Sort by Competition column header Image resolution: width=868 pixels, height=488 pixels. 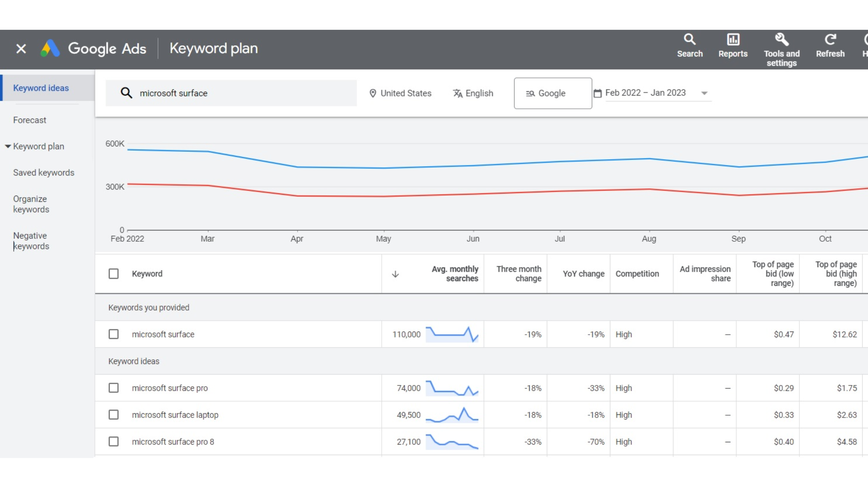637,274
